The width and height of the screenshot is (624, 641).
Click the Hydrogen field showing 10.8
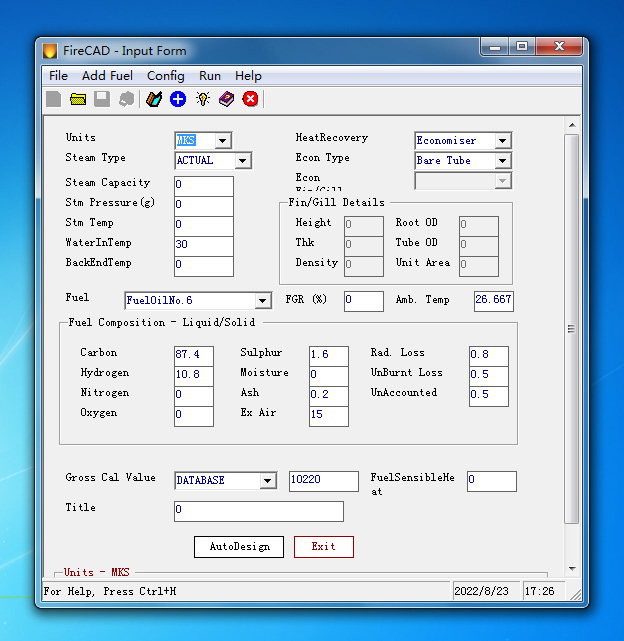click(194, 376)
